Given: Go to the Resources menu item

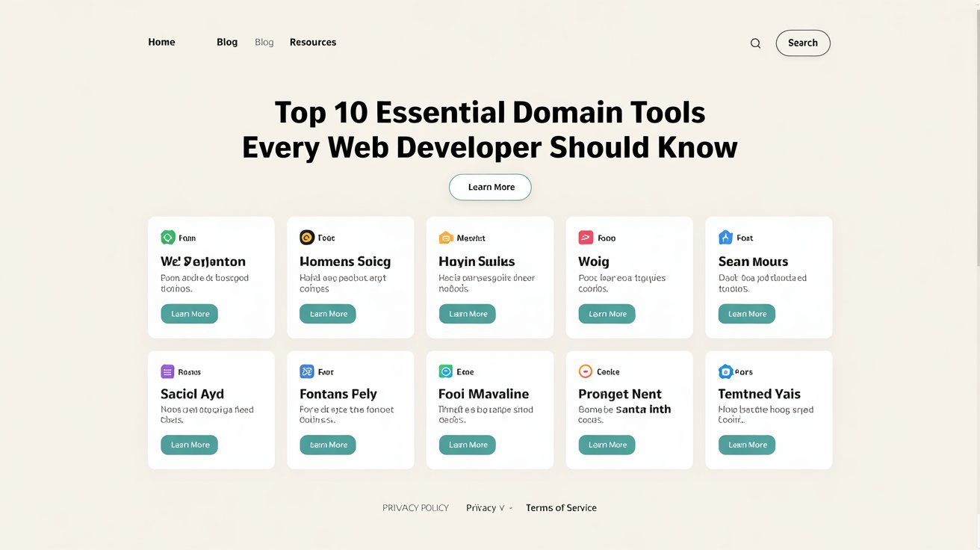Looking at the screenshot, I should [313, 43].
